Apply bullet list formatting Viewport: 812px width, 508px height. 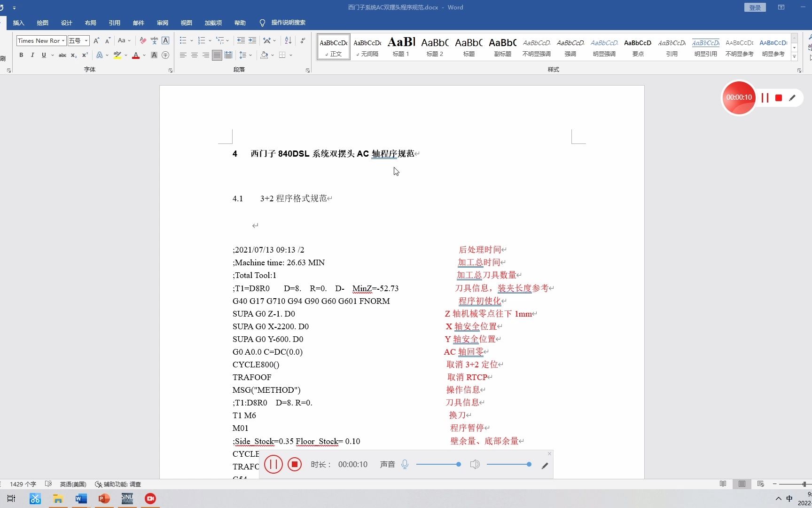pyautogui.click(x=183, y=40)
